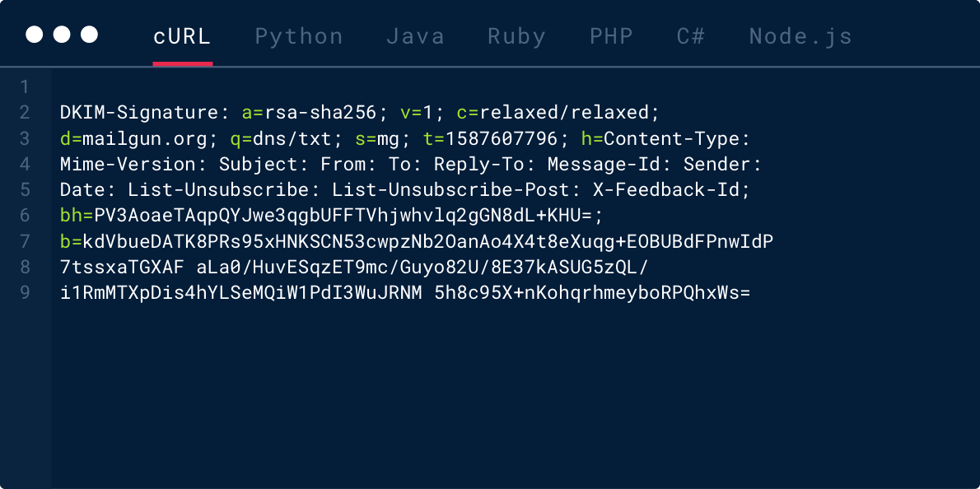Open the Java code tab
The image size is (980, 489).
[415, 36]
